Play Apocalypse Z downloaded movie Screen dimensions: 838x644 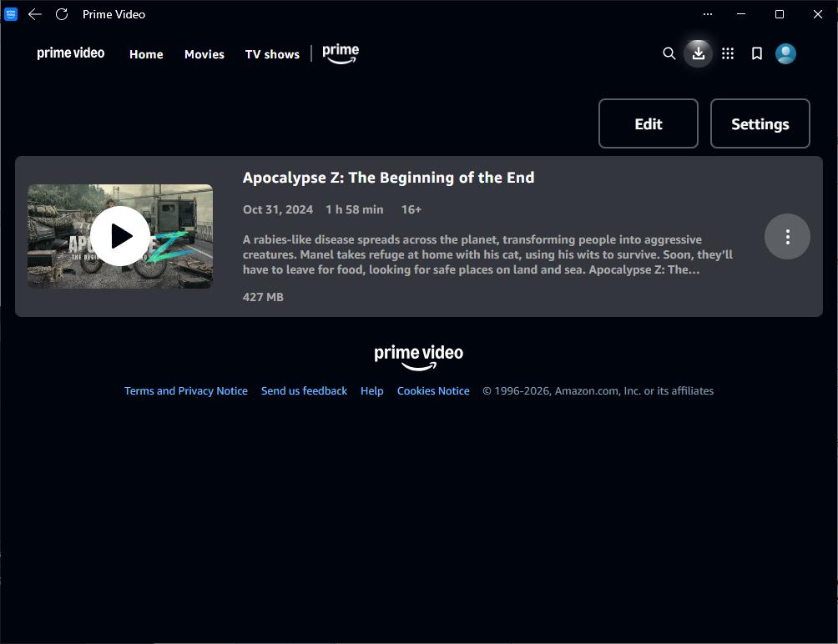pos(119,236)
